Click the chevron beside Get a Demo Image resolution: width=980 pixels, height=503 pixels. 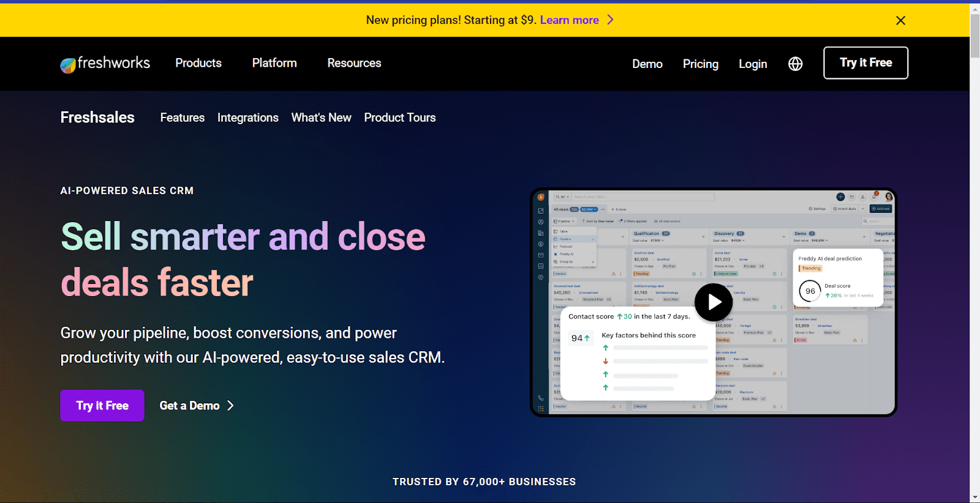click(x=230, y=406)
